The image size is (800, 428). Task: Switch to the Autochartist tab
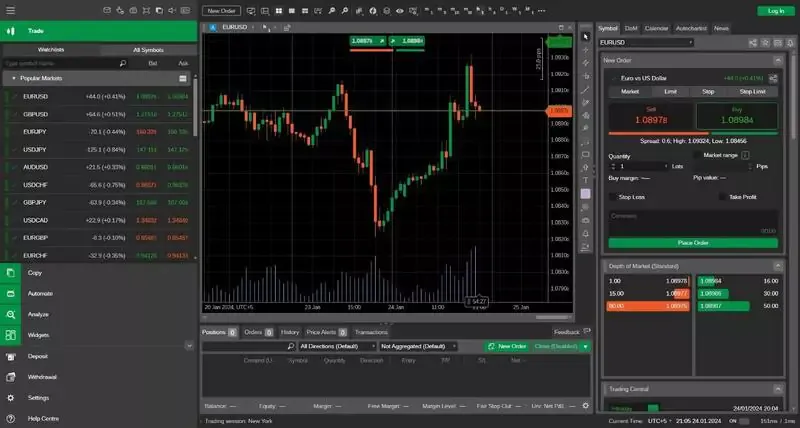691,29
